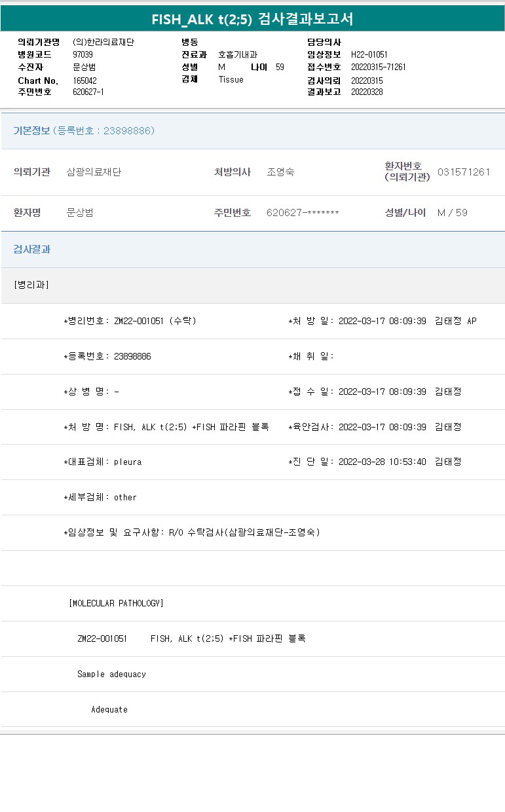Click the [MOLECULAR PATHOLOGY] heading
This screenshot has width=505, height=812.
tap(116, 603)
